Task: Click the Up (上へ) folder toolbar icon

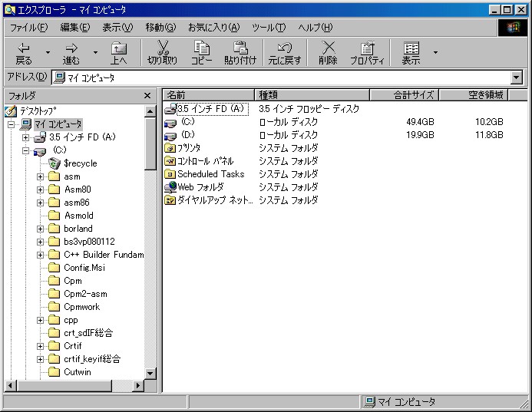Action: pyautogui.click(x=118, y=48)
